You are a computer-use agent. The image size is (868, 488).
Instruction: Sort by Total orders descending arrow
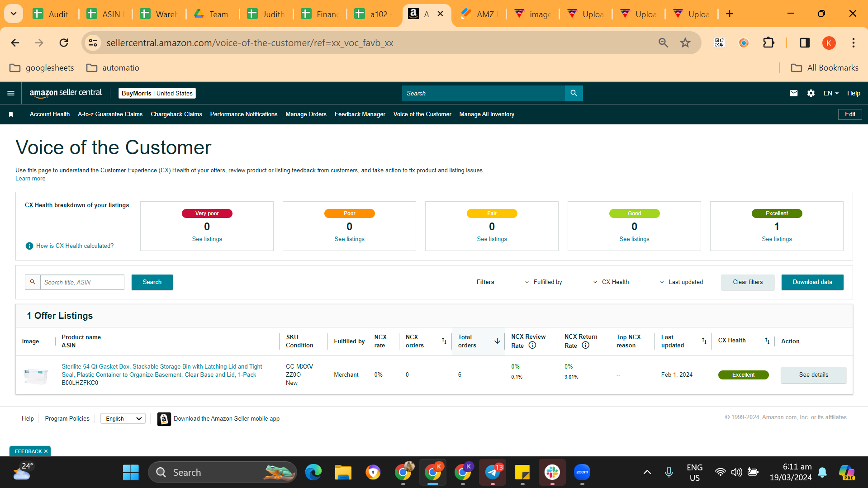[497, 341]
